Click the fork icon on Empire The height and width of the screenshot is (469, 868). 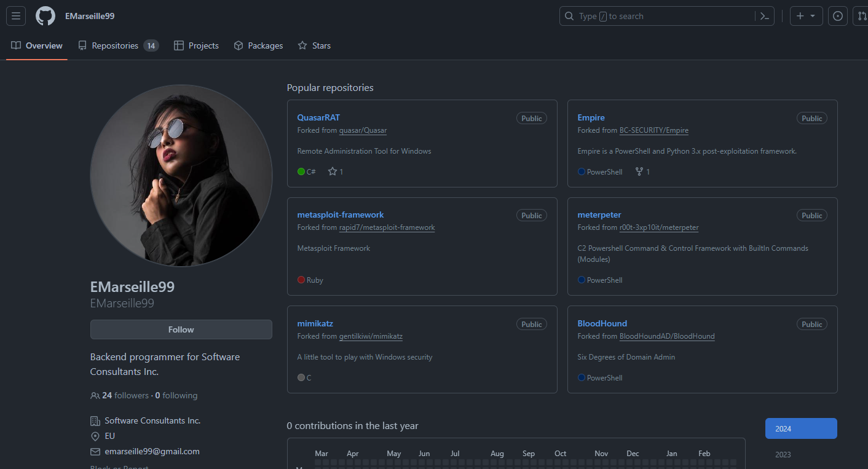tap(639, 171)
